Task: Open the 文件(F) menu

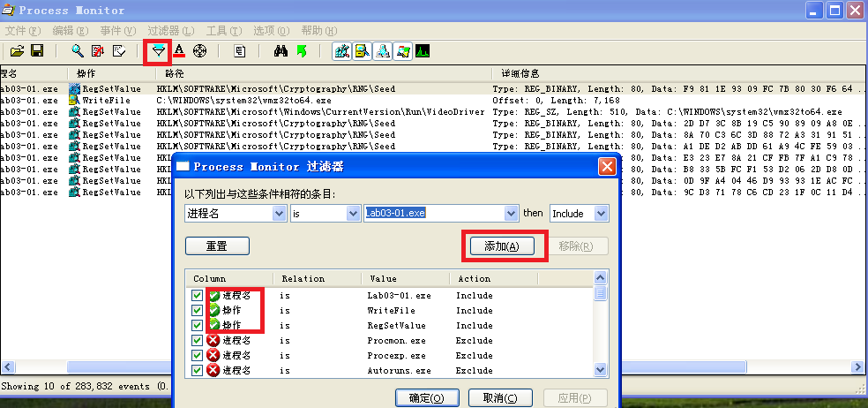Action: pos(23,31)
